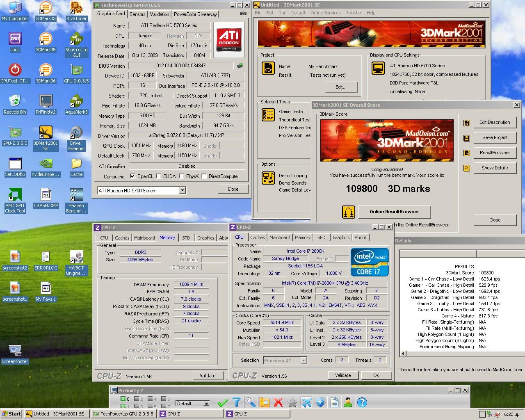Click the Show Details button
The image size is (525, 420).
[495, 168]
